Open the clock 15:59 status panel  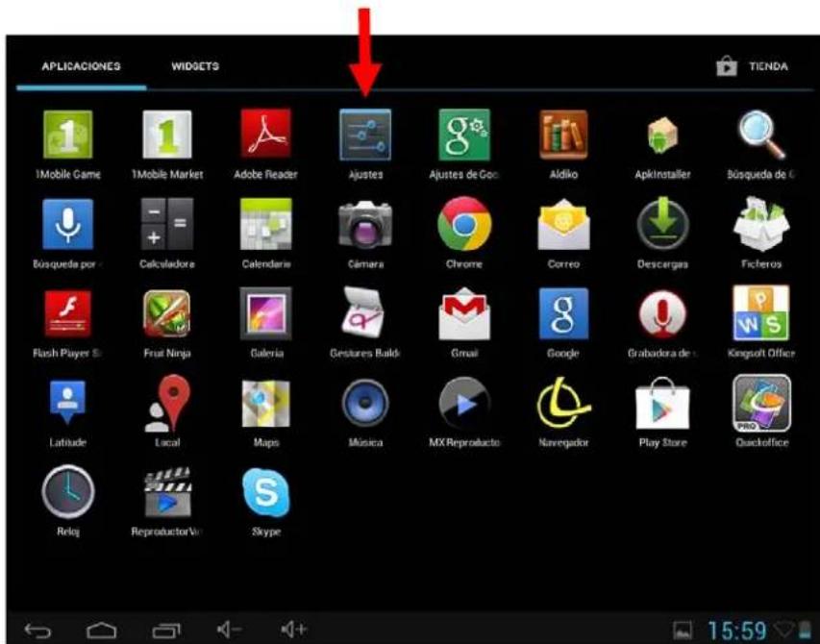(x=737, y=631)
